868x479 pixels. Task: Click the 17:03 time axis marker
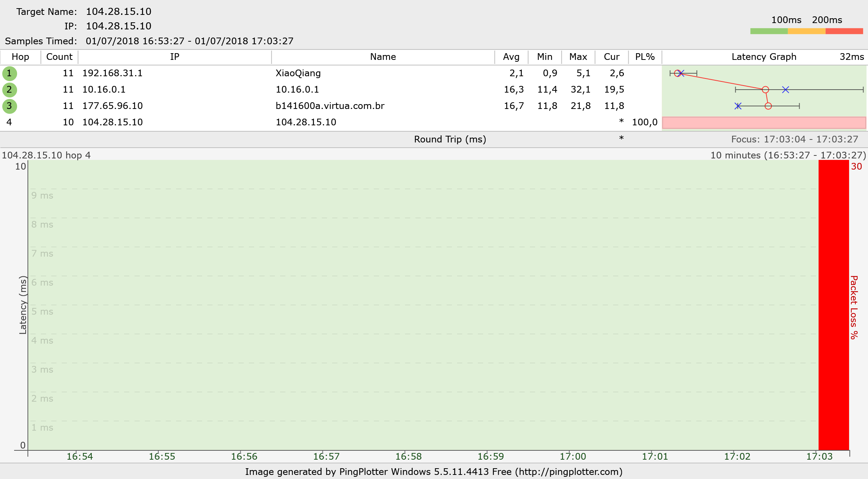click(819, 457)
